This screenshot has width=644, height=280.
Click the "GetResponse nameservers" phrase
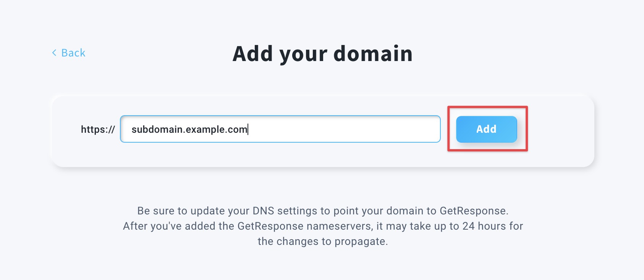pyautogui.click(x=305, y=226)
